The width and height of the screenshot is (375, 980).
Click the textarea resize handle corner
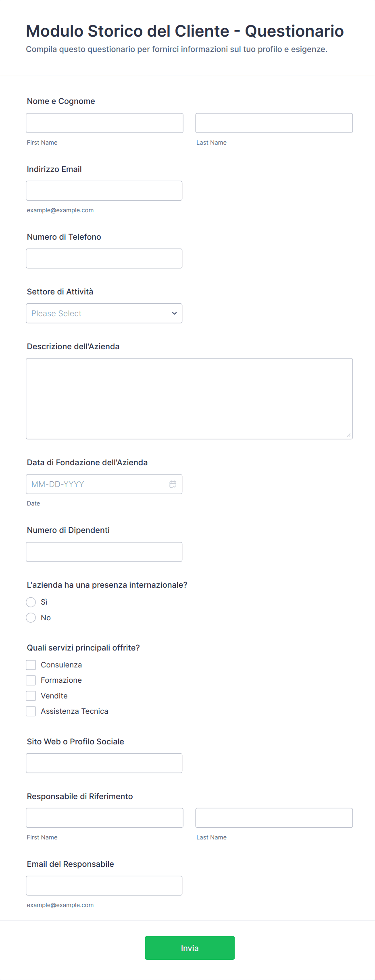point(348,435)
